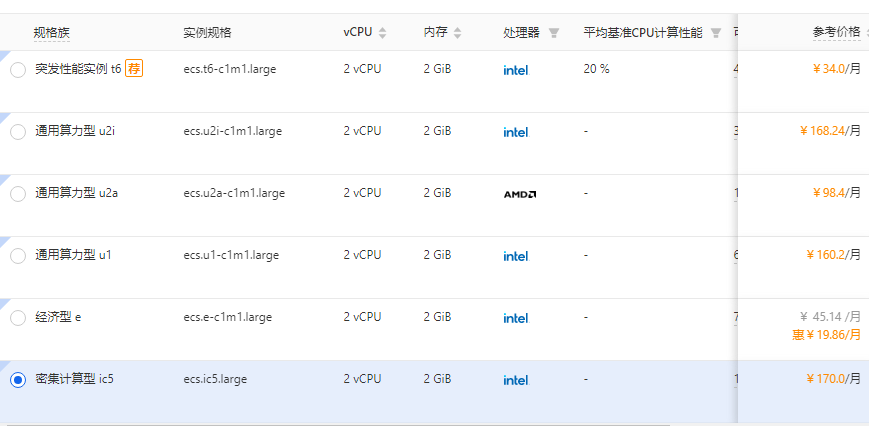Click the Intel logo in the t6 row
This screenshot has height=426, width=869.
pyautogui.click(x=516, y=70)
